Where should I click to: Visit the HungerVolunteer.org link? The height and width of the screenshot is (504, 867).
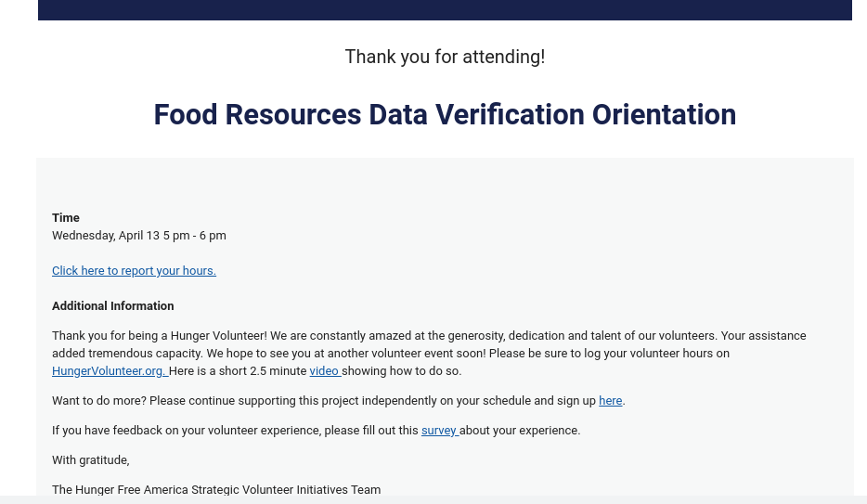pyautogui.click(x=110, y=371)
